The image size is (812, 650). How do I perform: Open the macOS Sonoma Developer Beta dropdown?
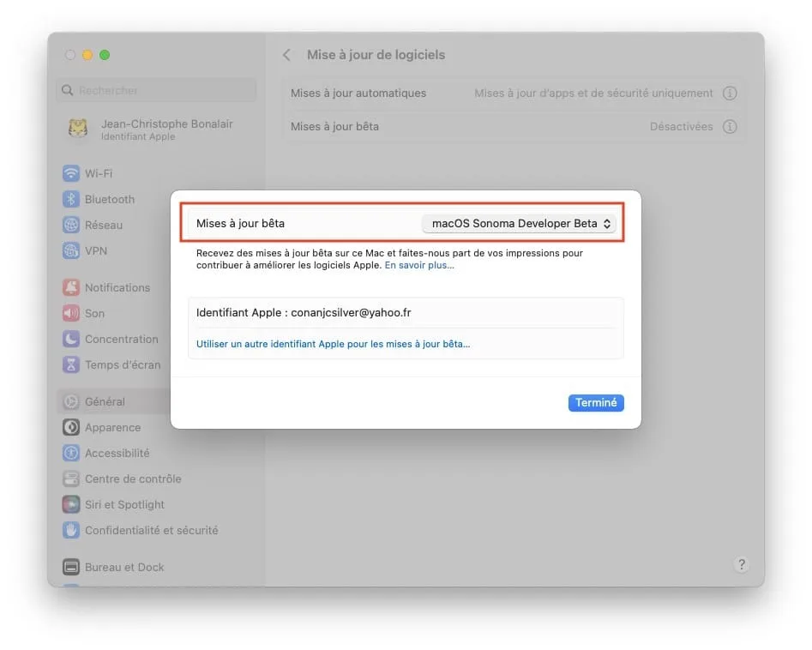(519, 223)
